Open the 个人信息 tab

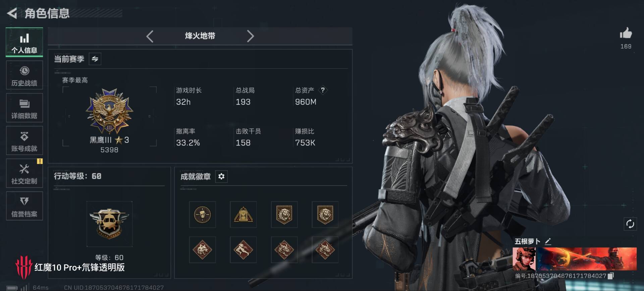(x=24, y=43)
